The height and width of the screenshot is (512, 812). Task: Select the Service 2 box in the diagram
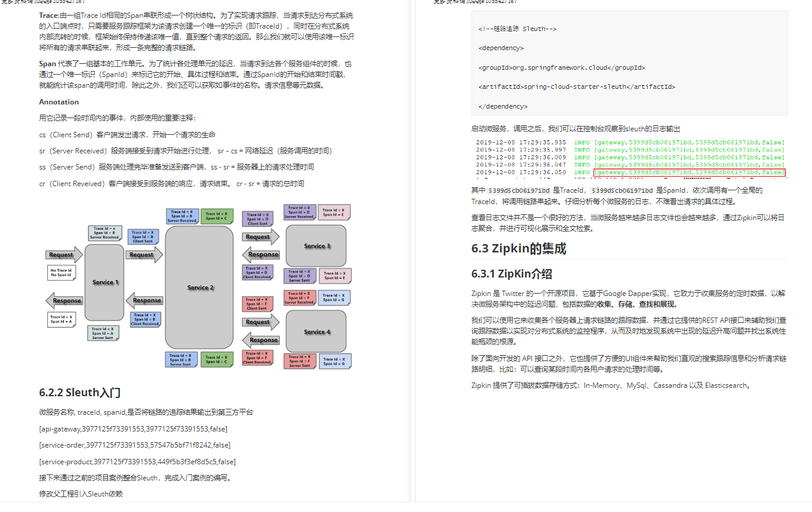click(199, 288)
